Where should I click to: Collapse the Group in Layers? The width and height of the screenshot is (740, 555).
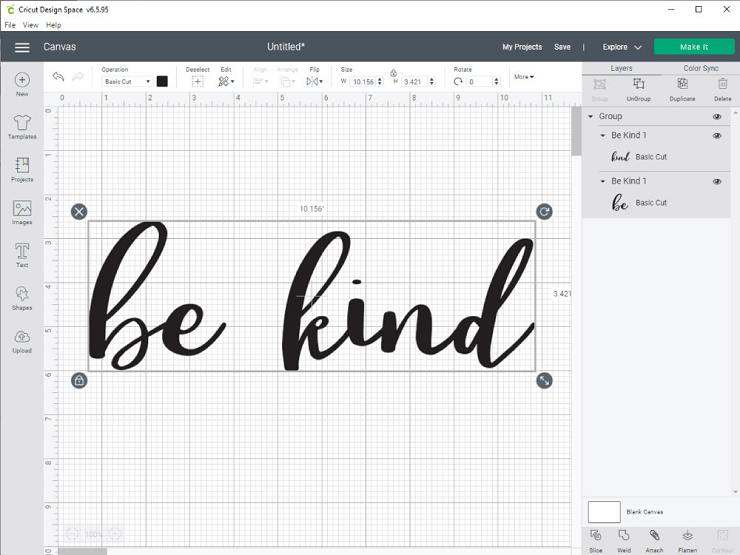pos(590,116)
